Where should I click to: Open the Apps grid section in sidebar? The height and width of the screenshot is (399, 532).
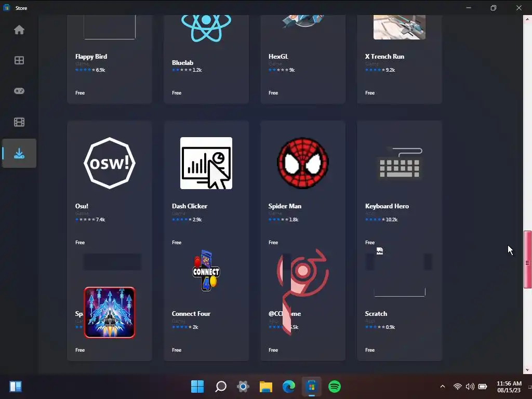coord(19,60)
